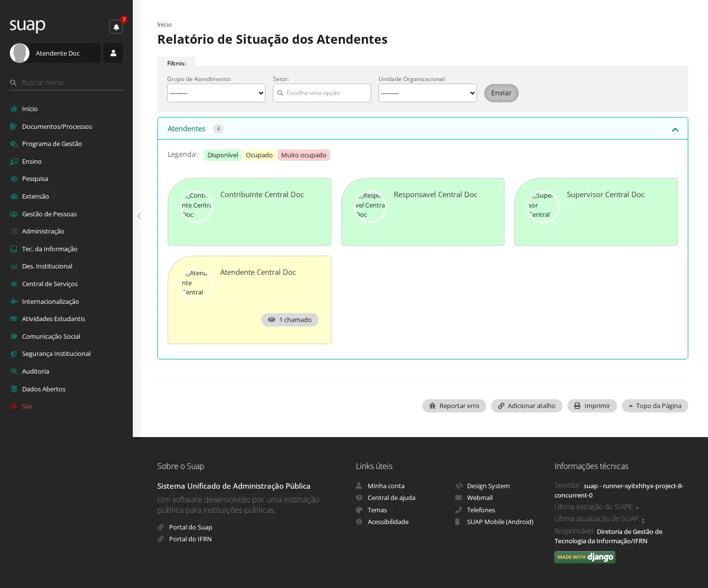Collapse the Atendentes panel chevron
The width and height of the screenshot is (708, 588).
click(x=675, y=129)
